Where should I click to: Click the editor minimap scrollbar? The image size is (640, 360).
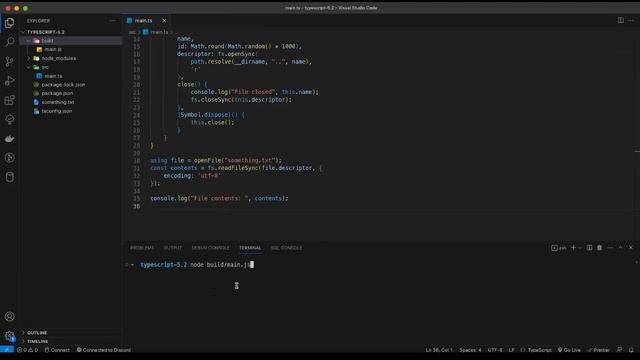(x=637, y=135)
